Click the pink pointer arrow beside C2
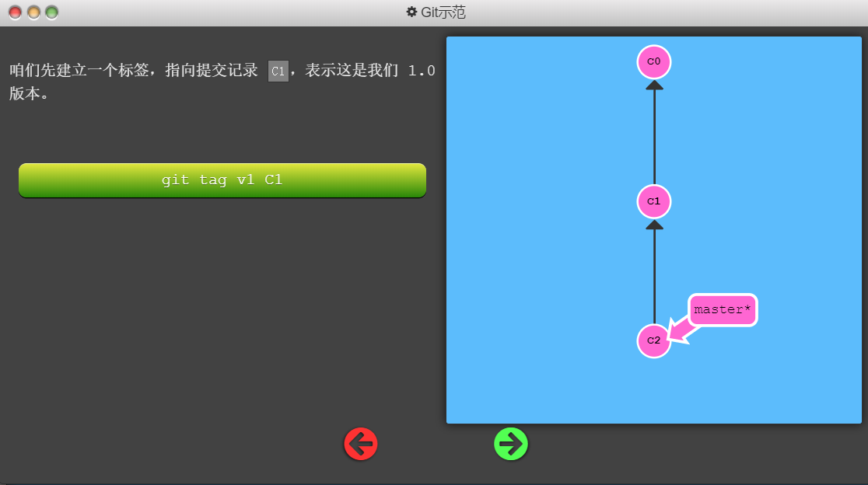The image size is (868, 485). (x=682, y=333)
